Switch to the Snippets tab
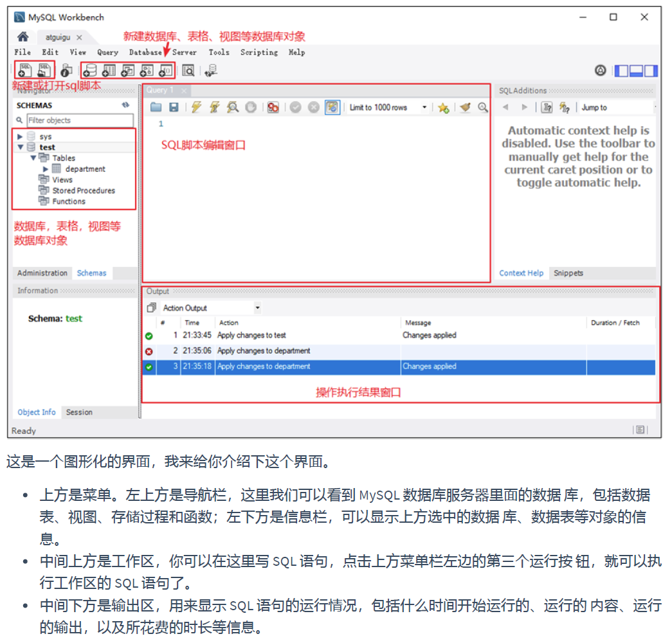672x643 pixels. (568, 273)
